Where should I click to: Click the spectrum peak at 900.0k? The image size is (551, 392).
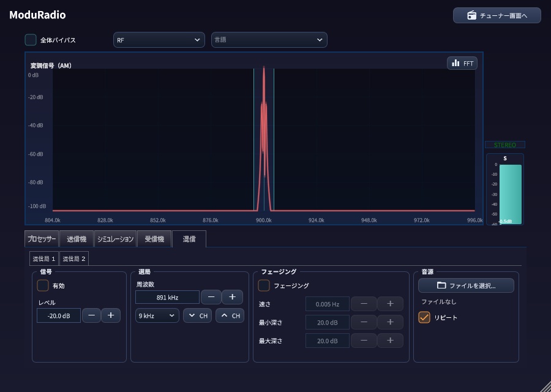264,139
